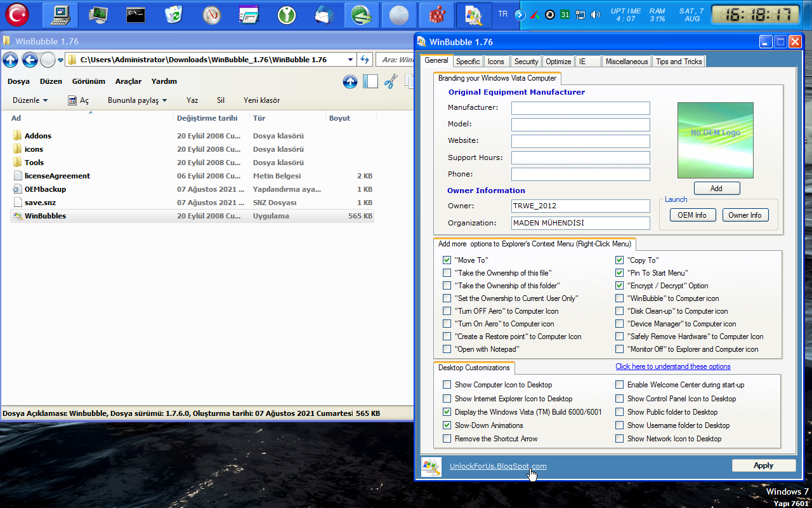The width and height of the screenshot is (812, 508).
Task: Uncheck the "Move To" checkbox
Action: pyautogui.click(x=447, y=260)
